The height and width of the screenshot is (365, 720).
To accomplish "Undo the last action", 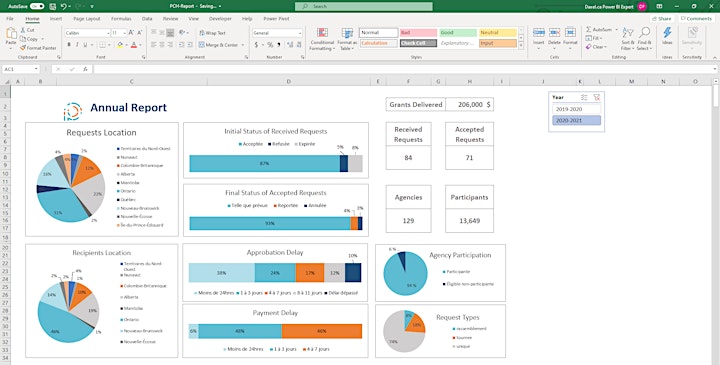I will pyautogui.click(x=64, y=6).
